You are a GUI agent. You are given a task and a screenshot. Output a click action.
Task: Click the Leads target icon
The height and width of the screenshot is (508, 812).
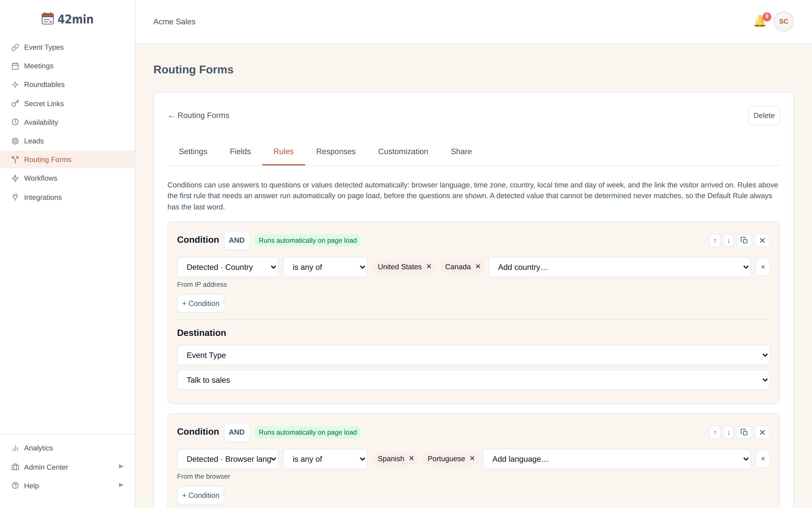coord(15,141)
